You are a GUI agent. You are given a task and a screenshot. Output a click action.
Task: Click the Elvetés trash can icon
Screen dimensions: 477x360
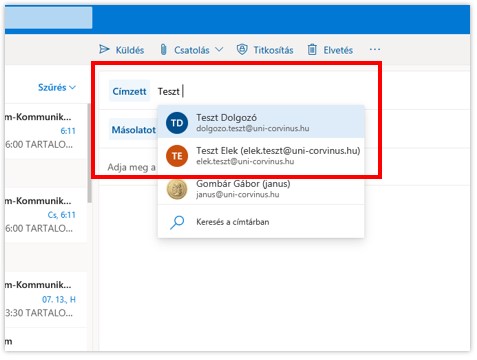[x=312, y=50]
